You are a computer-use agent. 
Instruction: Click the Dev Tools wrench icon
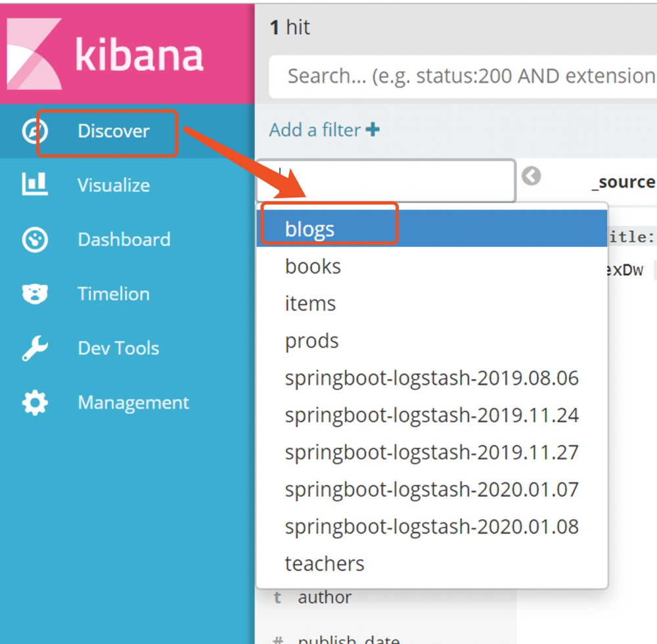point(35,348)
